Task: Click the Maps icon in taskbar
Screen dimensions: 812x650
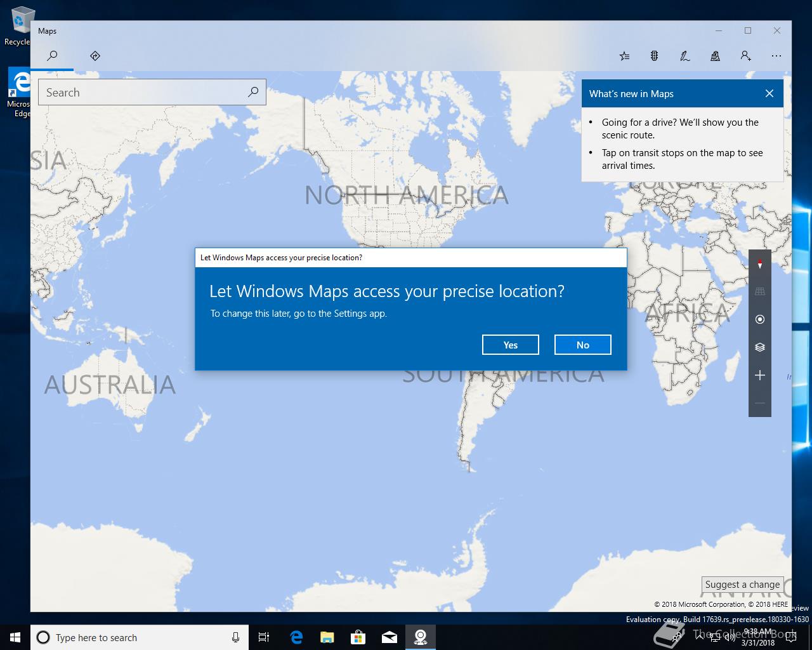Action: [420, 637]
